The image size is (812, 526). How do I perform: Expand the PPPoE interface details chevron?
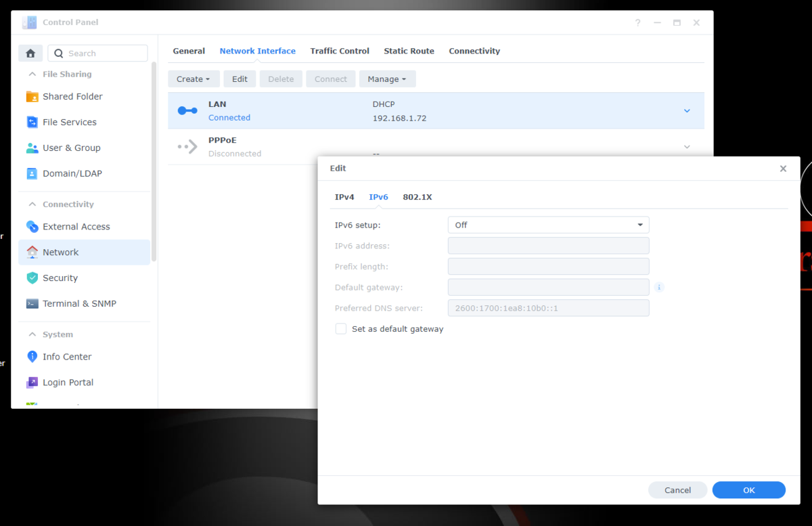tap(687, 147)
